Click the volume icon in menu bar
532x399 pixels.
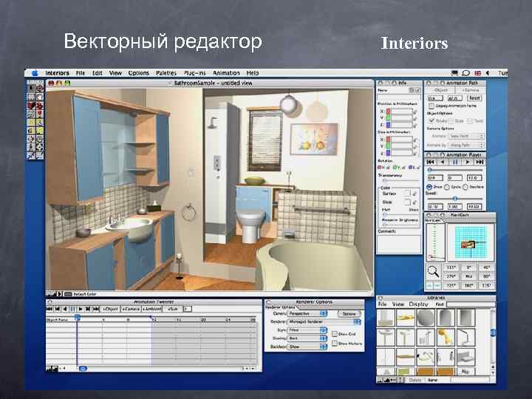click(x=488, y=73)
